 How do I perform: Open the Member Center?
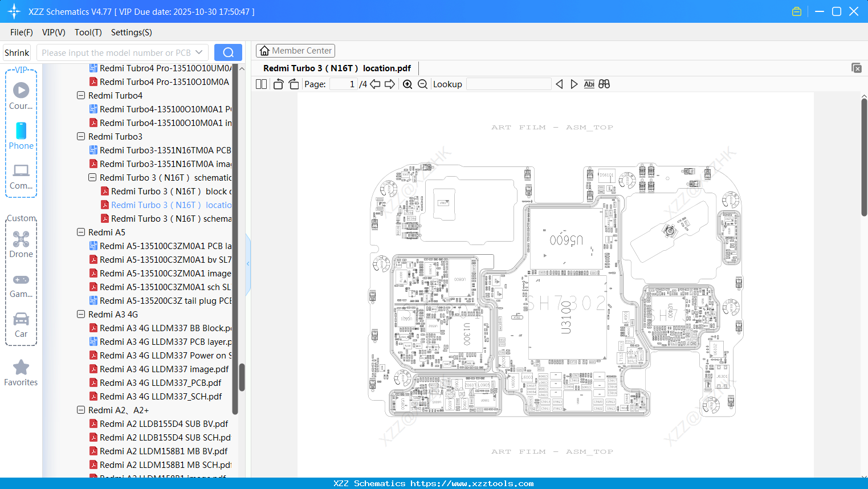click(295, 50)
